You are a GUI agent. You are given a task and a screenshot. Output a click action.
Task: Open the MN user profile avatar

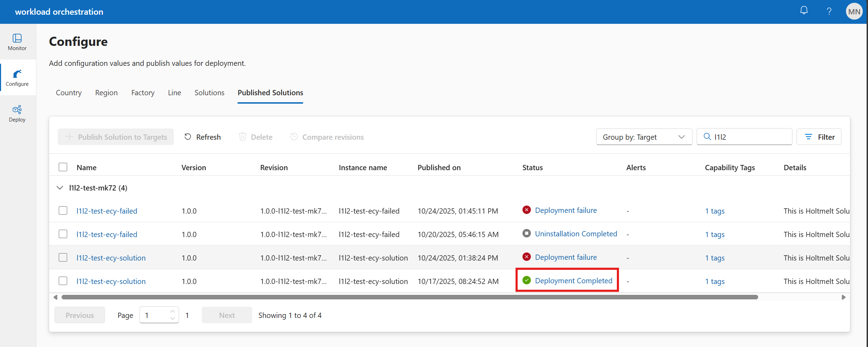point(854,12)
